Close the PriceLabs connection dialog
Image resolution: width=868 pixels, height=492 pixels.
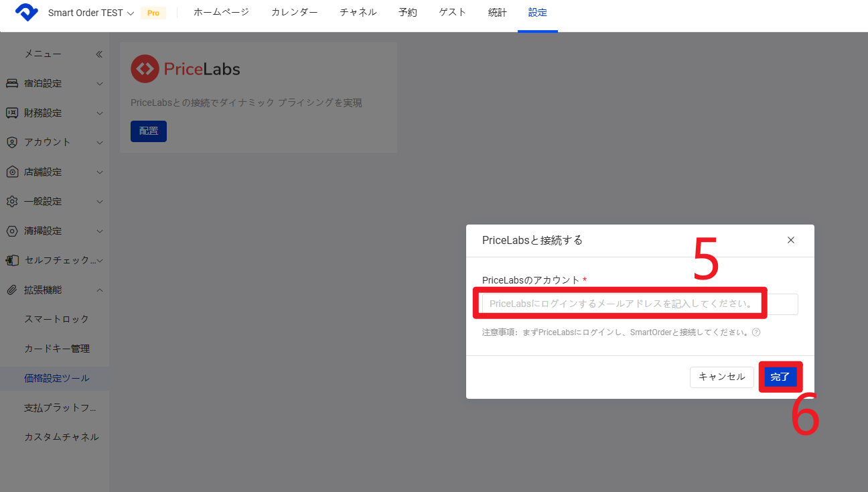click(791, 240)
